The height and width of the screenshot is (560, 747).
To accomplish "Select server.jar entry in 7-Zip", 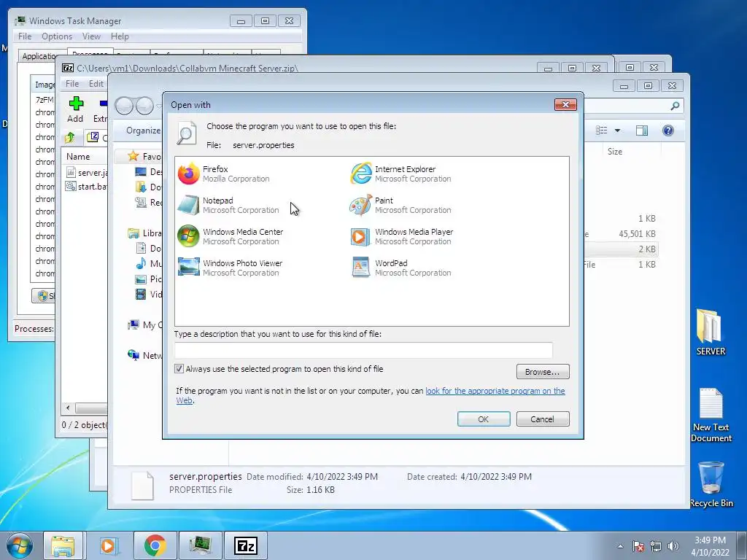I will (86, 172).
